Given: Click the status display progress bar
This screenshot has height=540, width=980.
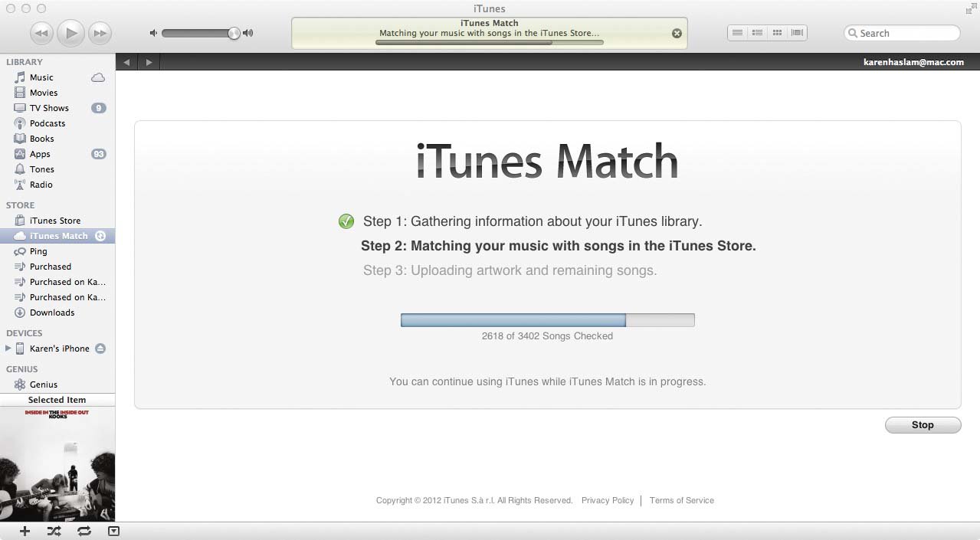Looking at the screenshot, I should click(490, 43).
